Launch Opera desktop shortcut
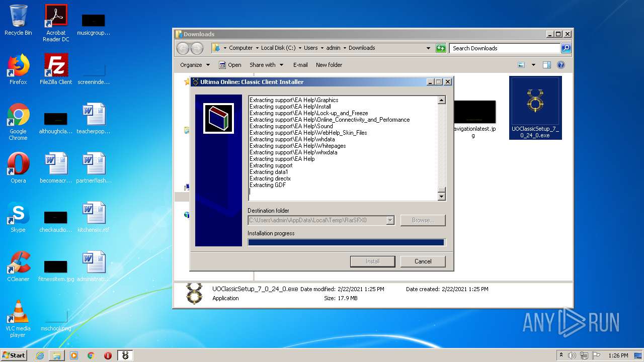This screenshot has height=362, width=644. 18,168
